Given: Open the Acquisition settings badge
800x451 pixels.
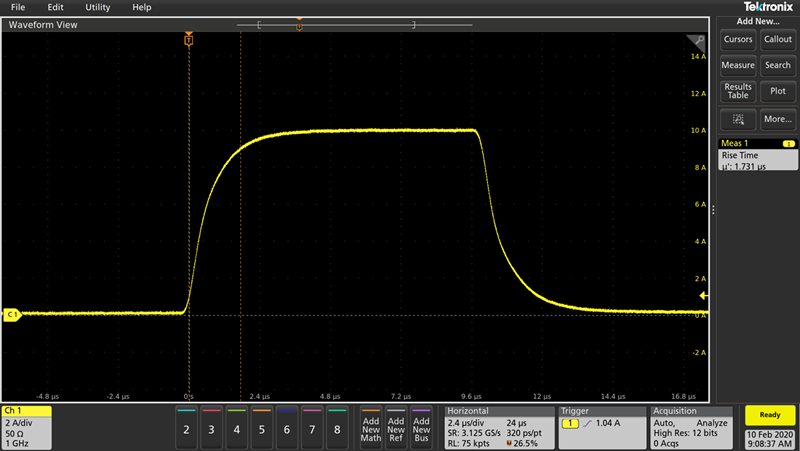Looking at the screenshot, I should point(692,427).
